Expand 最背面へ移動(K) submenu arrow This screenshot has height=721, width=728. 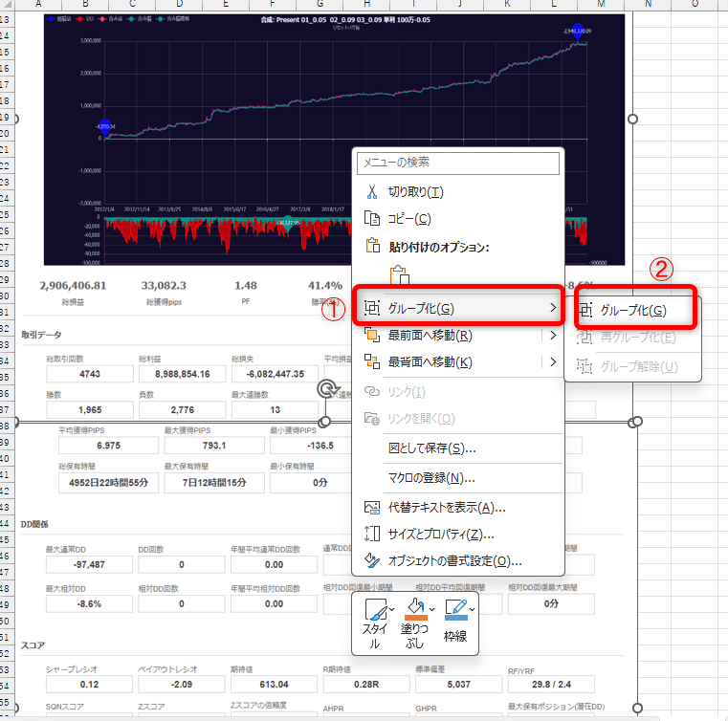click(553, 361)
